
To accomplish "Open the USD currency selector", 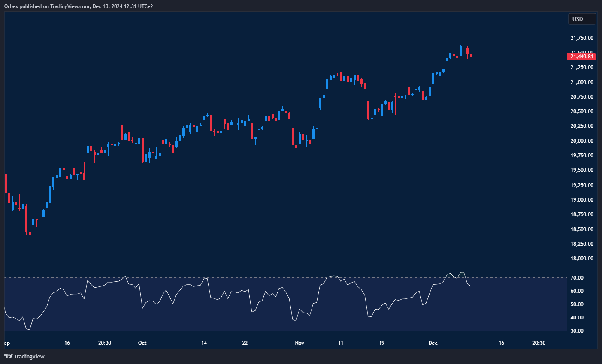I will coord(582,19).
